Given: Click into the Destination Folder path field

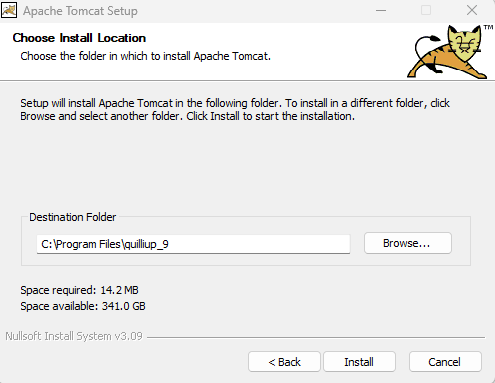Looking at the screenshot, I should (x=193, y=244).
